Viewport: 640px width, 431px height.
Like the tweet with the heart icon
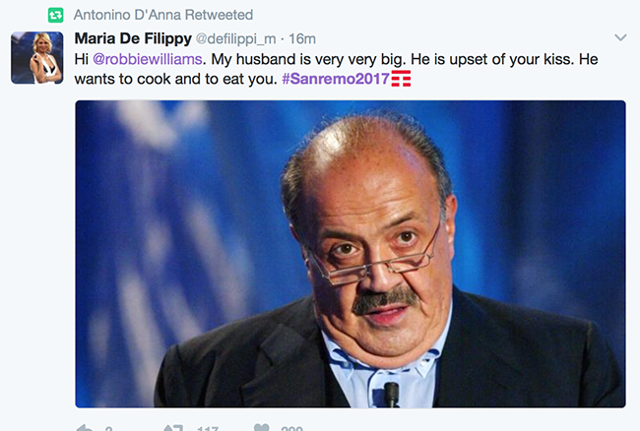pos(261,427)
